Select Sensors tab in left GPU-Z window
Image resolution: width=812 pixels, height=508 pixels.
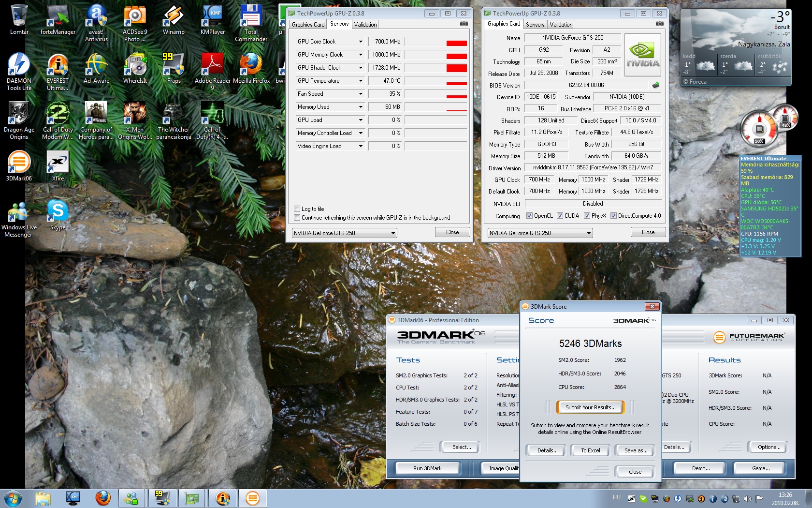click(x=339, y=24)
